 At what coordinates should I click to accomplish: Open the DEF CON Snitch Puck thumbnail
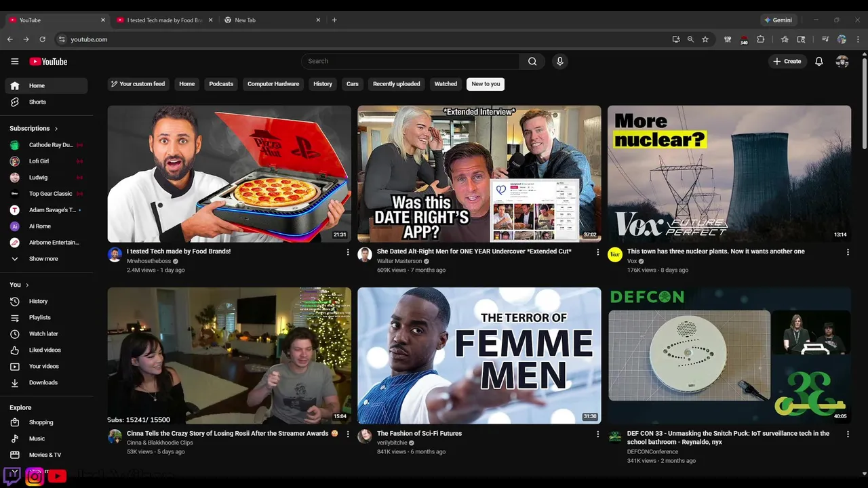click(x=729, y=356)
